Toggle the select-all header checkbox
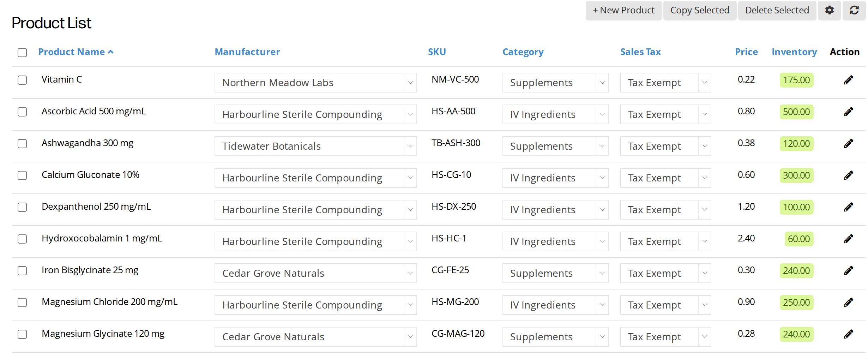 click(x=22, y=53)
